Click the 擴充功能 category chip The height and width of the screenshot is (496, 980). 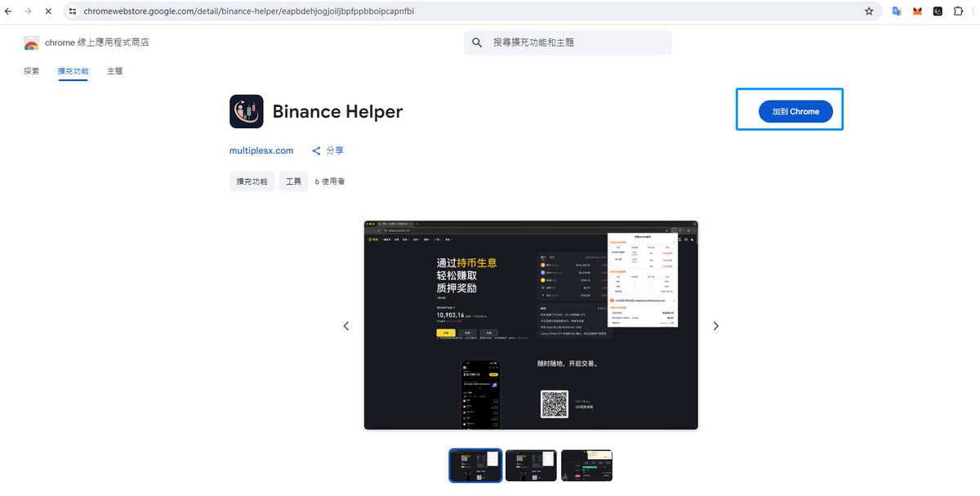(252, 181)
